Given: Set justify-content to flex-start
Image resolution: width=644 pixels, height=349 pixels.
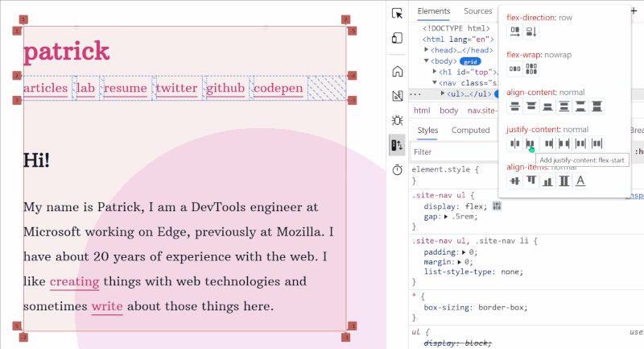Looking at the screenshot, I should pos(530,143).
